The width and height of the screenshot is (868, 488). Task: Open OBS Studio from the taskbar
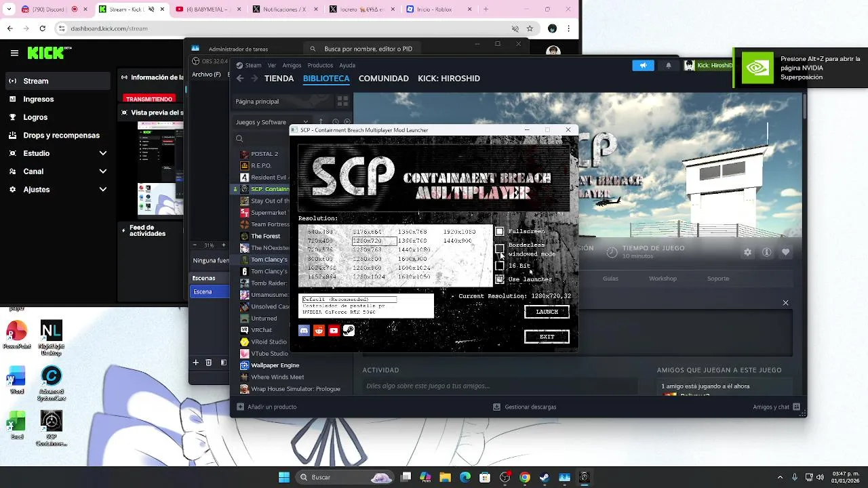tap(505, 477)
